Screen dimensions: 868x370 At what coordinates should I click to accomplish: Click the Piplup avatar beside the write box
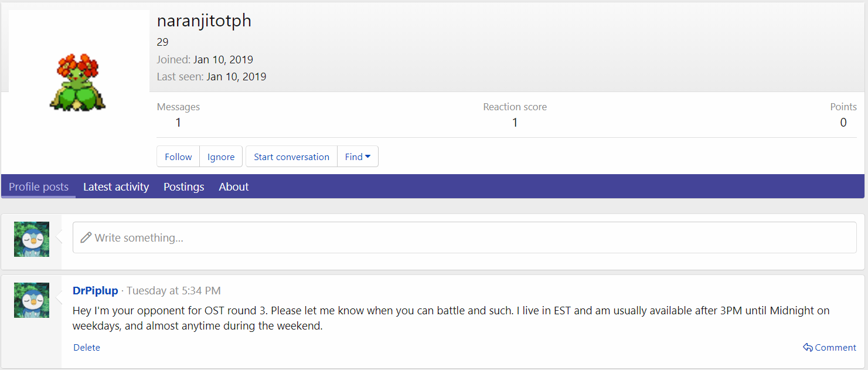32,239
